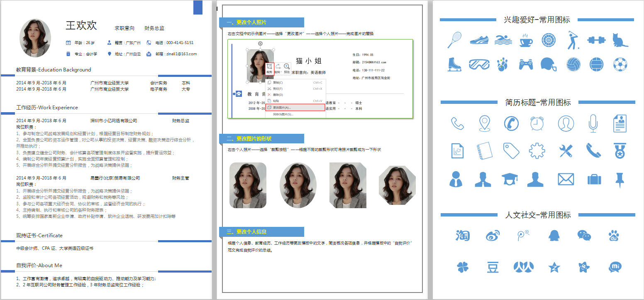Viewport: 644px width, 300px height.
Task: Click the Weibo icon
Action: click(493, 236)
